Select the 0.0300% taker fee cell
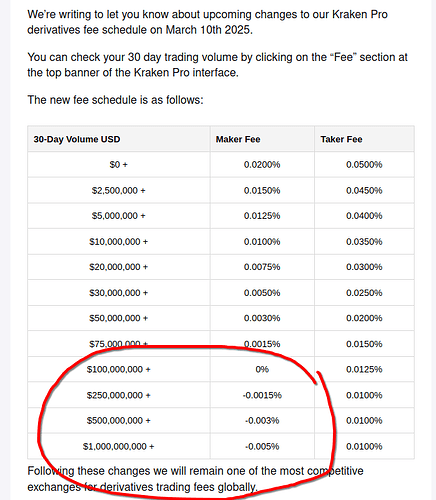 [x=364, y=267]
